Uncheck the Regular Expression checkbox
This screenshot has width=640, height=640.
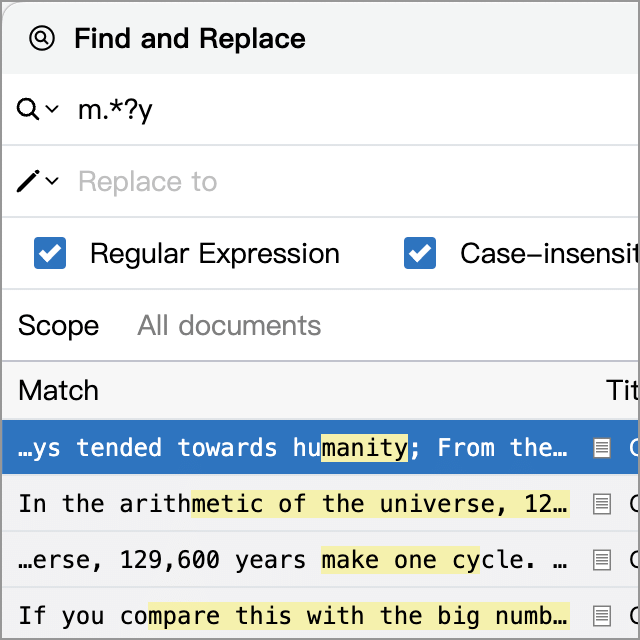point(50,253)
